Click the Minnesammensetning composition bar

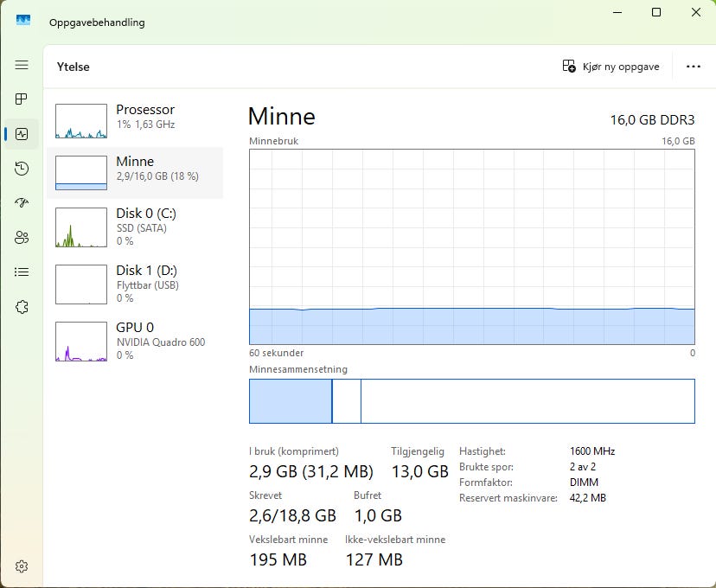[x=471, y=401]
